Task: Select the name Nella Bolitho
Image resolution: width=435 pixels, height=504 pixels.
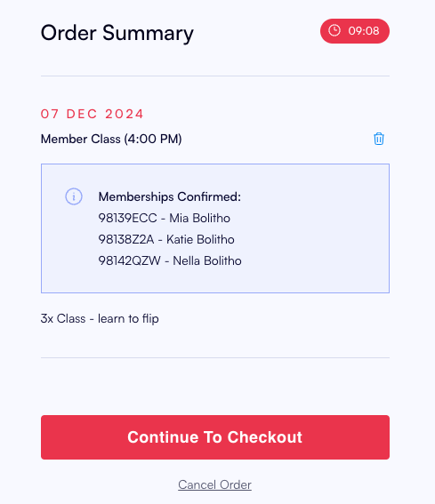Action: pos(207,260)
